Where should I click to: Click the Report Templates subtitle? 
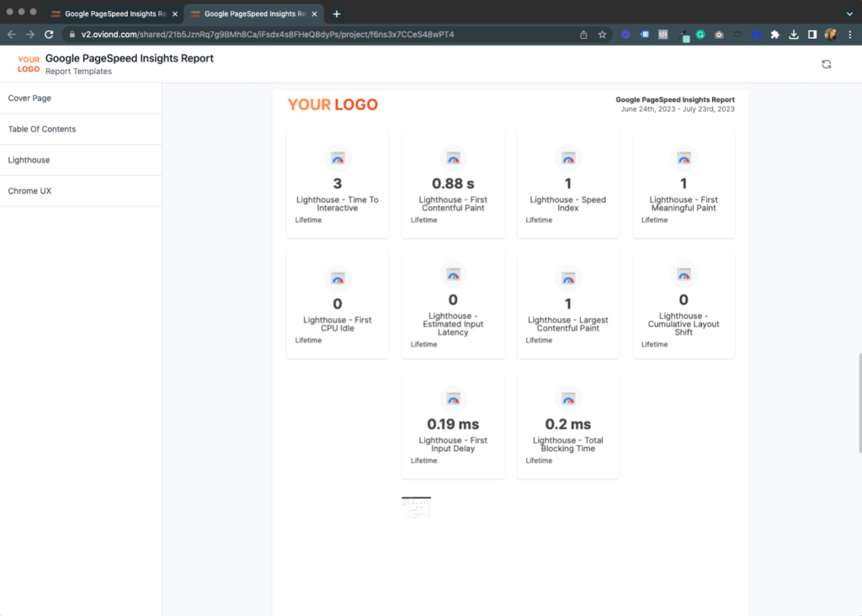point(78,72)
